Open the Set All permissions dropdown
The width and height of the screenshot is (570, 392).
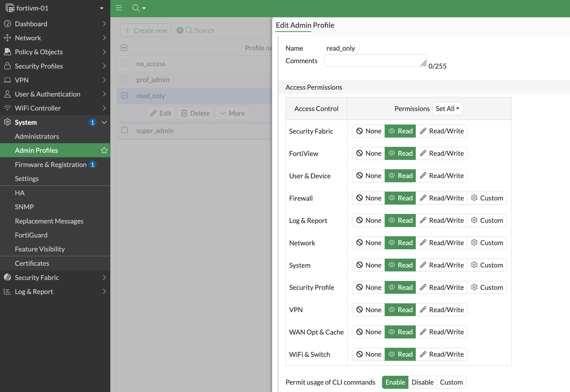pos(447,109)
